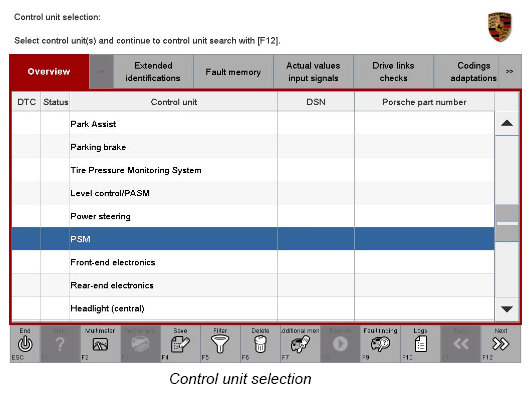Image resolution: width=531 pixels, height=393 pixels.
Task: Click the Delete trash icon
Action: tap(260, 344)
